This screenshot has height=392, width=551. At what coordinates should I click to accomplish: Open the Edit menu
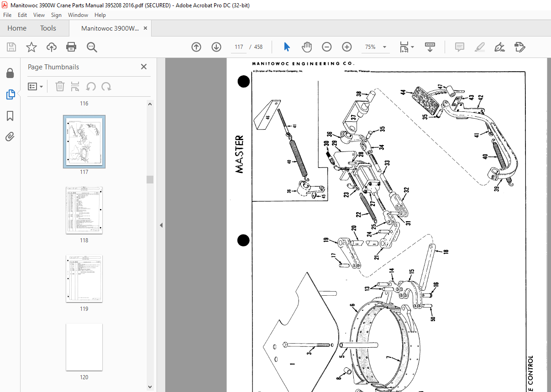coord(22,15)
